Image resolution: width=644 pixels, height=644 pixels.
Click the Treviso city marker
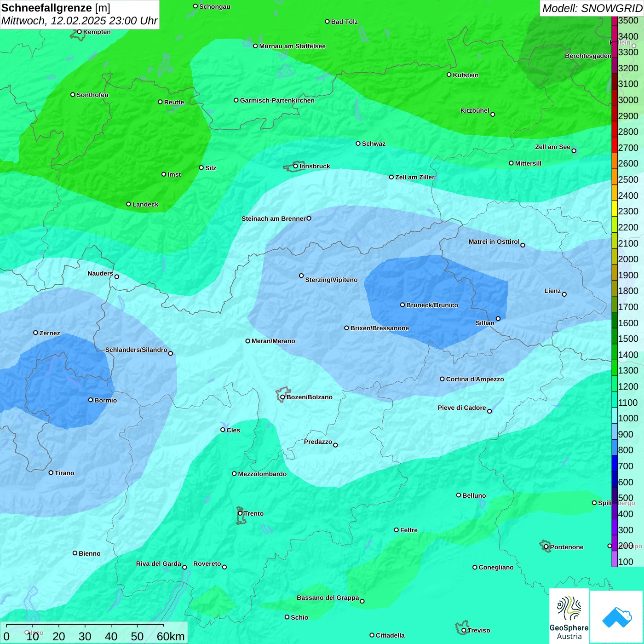click(464, 630)
